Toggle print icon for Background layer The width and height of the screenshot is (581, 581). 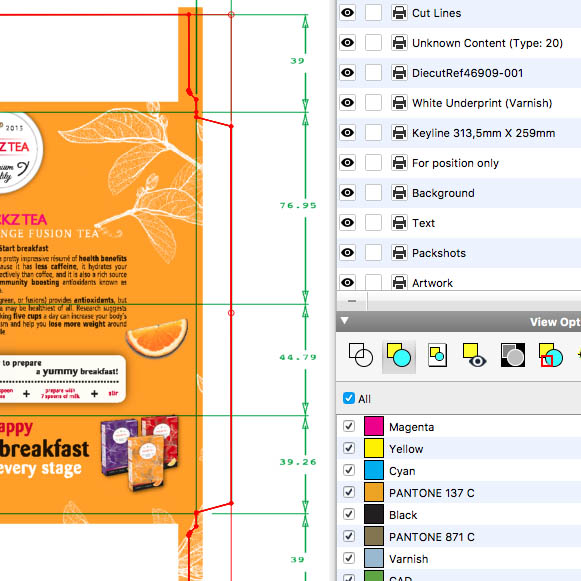[399, 193]
